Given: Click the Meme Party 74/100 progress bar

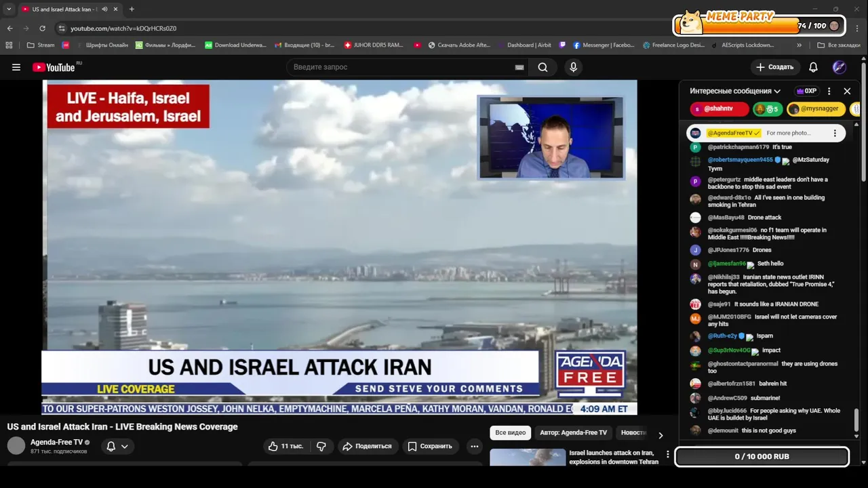Looking at the screenshot, I should click(x=759, y=26).
